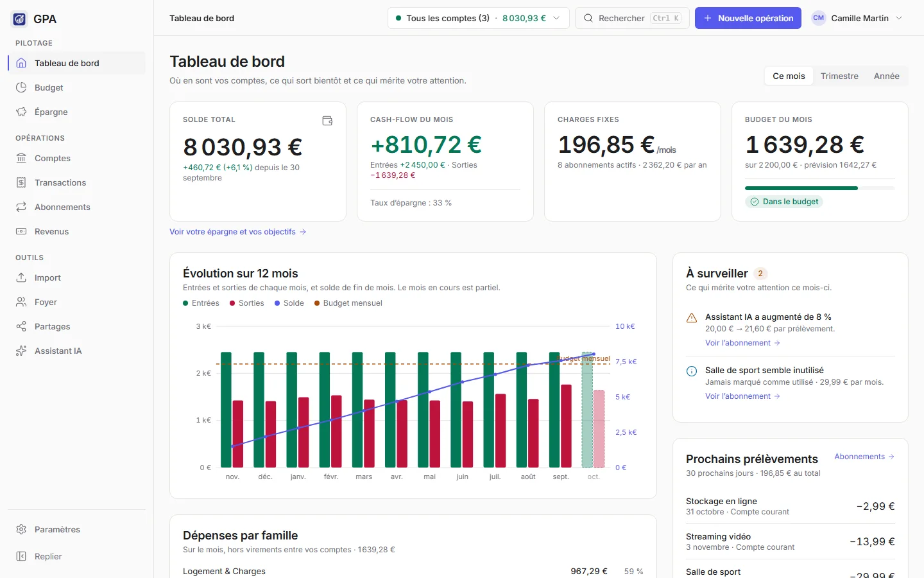The width and height of the screenshot is (924, 578).
Task: Click the Assistant IA sparkle icon
Action: tap(21, 351)
